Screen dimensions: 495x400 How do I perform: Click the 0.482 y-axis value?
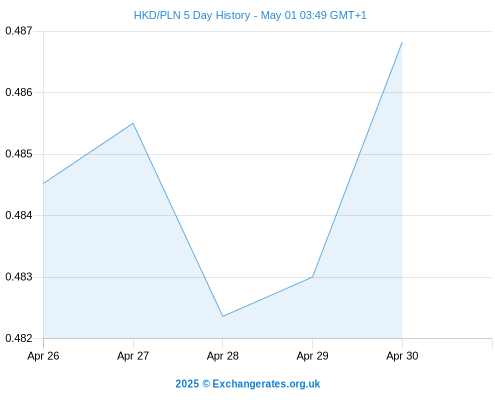(x=19, y=338)
